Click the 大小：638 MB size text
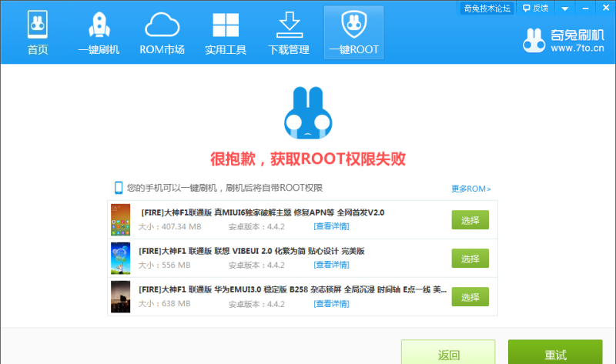 [x=164, y=303]
